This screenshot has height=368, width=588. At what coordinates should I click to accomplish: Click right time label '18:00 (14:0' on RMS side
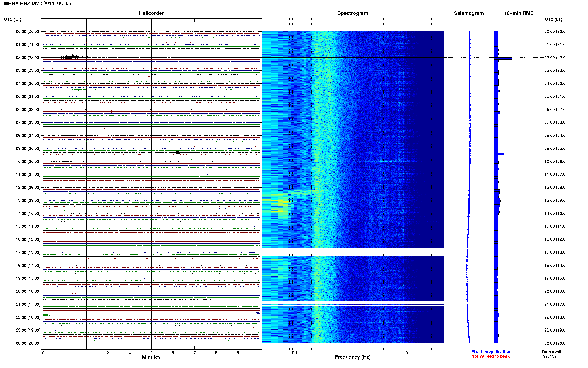click(x=555, y=265)
